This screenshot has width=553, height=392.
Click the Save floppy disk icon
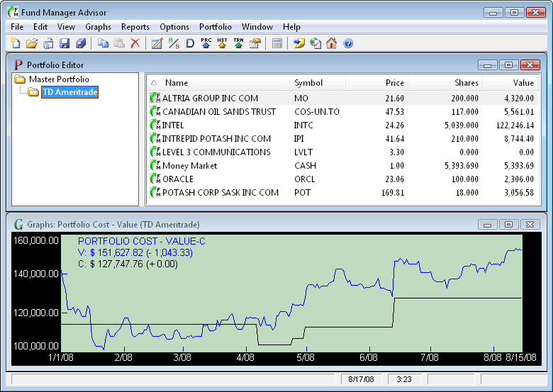click(65, 43)
